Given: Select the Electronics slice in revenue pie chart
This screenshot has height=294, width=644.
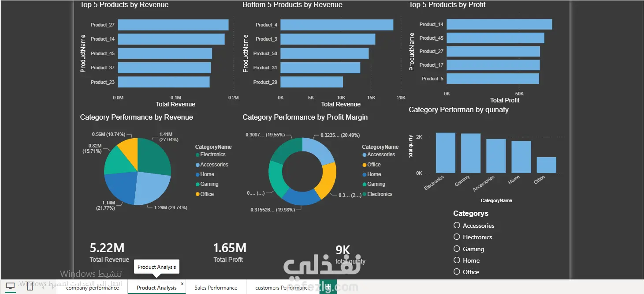Looking at the screenshot, I should pos(155,155).
